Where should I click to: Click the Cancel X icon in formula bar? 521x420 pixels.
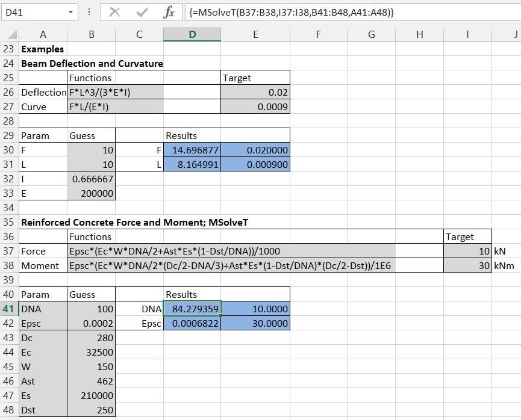click(114, 13)
